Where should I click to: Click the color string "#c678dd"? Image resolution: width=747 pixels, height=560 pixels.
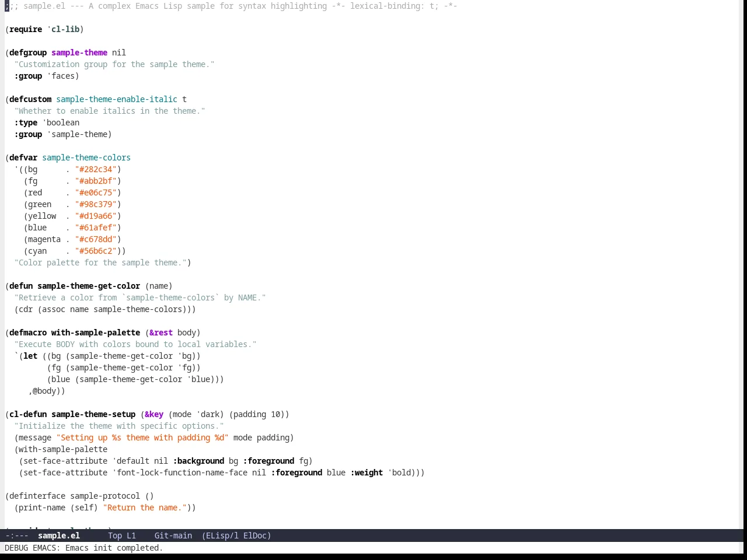pyautogui.click(x=96, y=239)
